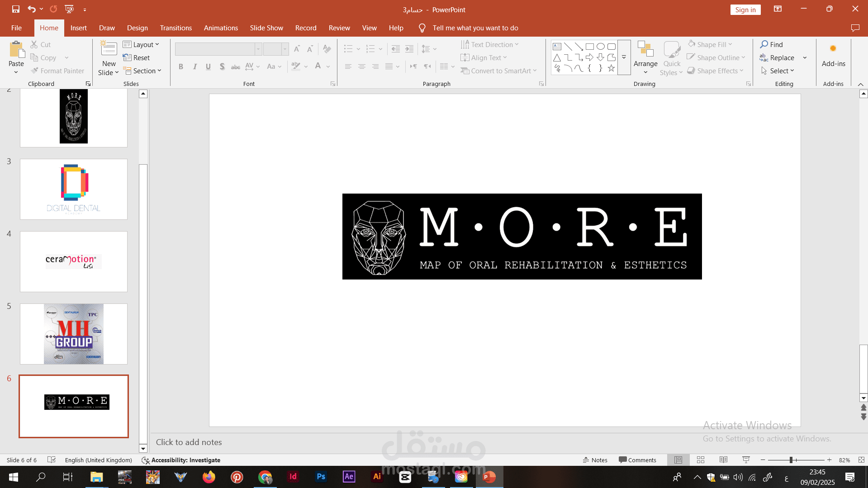Screen dimensions: 868x488
Task: Open the Review tab
Action: (x=339, y=28)
